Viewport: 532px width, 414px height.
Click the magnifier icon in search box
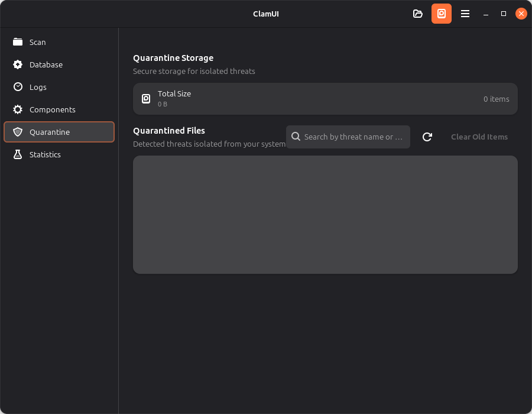(x=296, y=137)
